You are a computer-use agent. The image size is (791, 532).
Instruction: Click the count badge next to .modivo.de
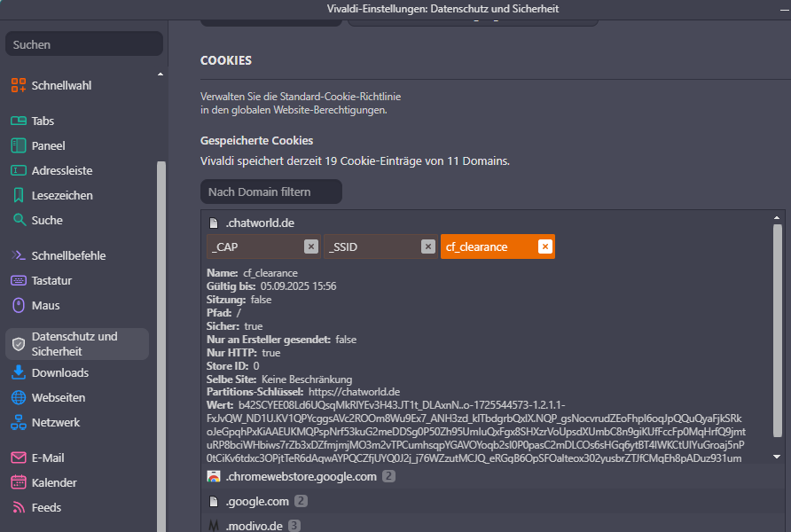294,526
